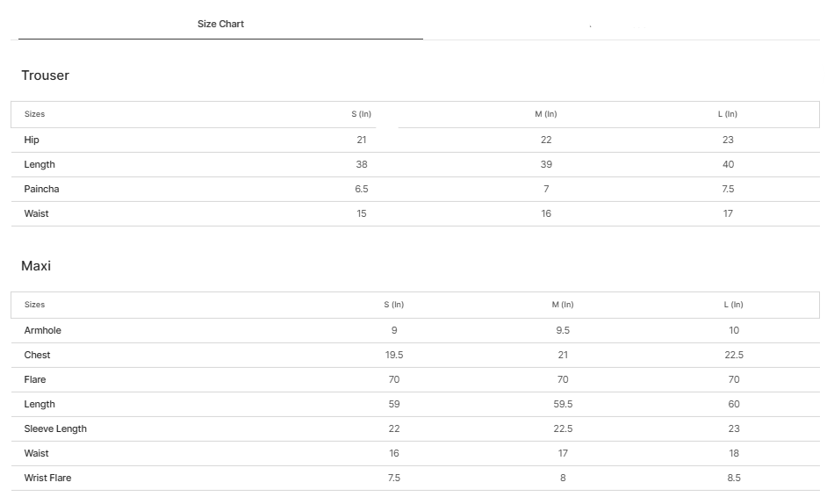The height and width of the screenshot is (504, 827).
Task: Select the Paincha row label
Action: (x=42, y=189)
